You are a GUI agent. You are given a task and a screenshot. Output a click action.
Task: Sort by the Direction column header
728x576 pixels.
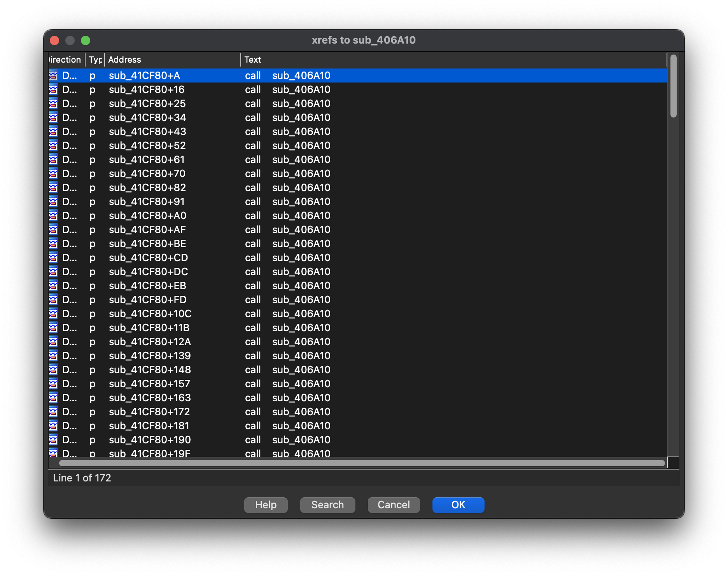coord(66,60)
